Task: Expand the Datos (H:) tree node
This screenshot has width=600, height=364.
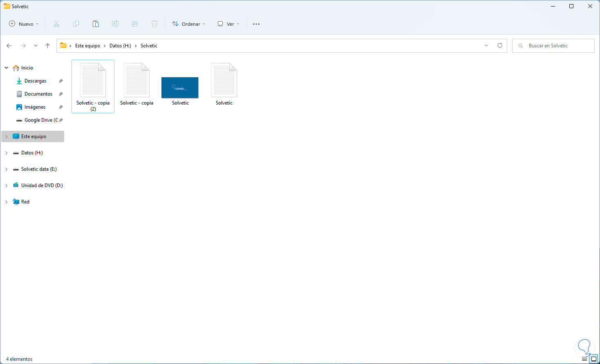Action: 7,153
